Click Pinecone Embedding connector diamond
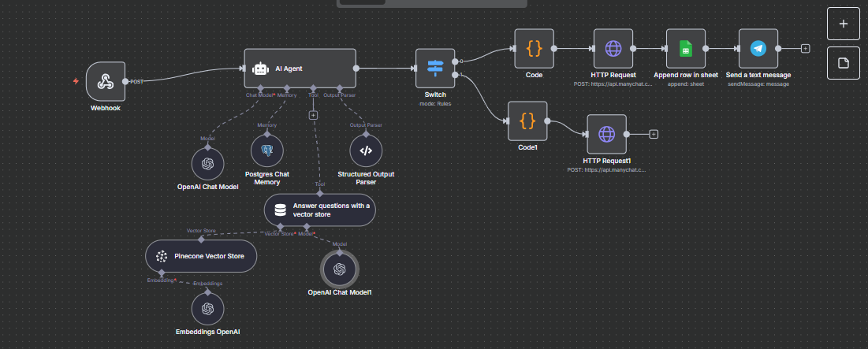 [161, 273]
